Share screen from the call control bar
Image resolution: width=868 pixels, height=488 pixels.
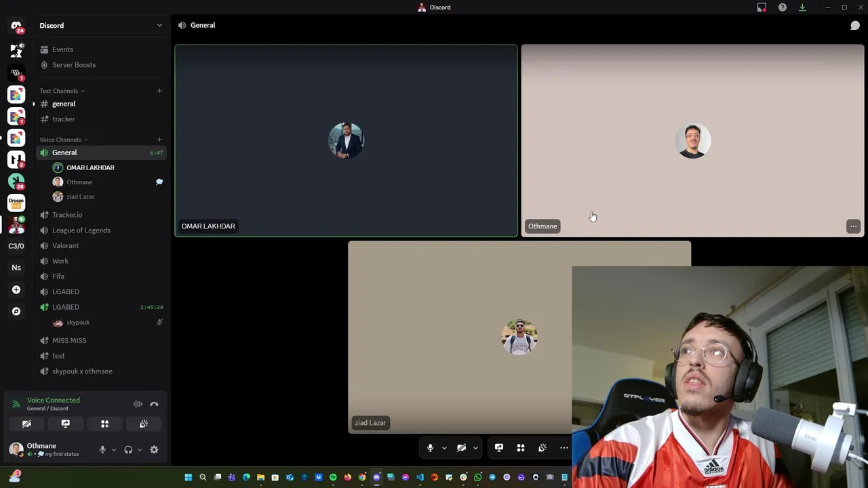pyautogui.click(x=499, y=448)
